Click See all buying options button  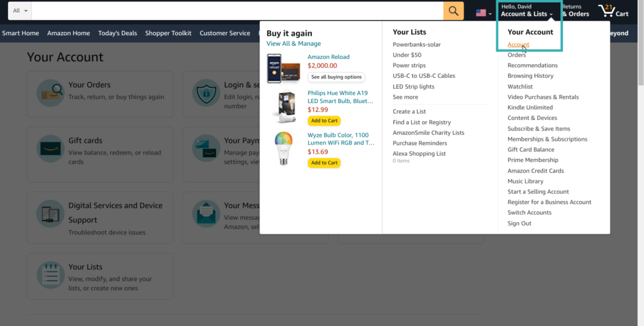pos(336,77)
